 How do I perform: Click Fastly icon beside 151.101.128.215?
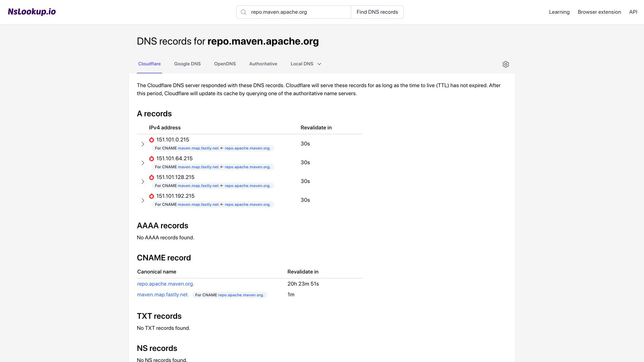click(152, 177)
